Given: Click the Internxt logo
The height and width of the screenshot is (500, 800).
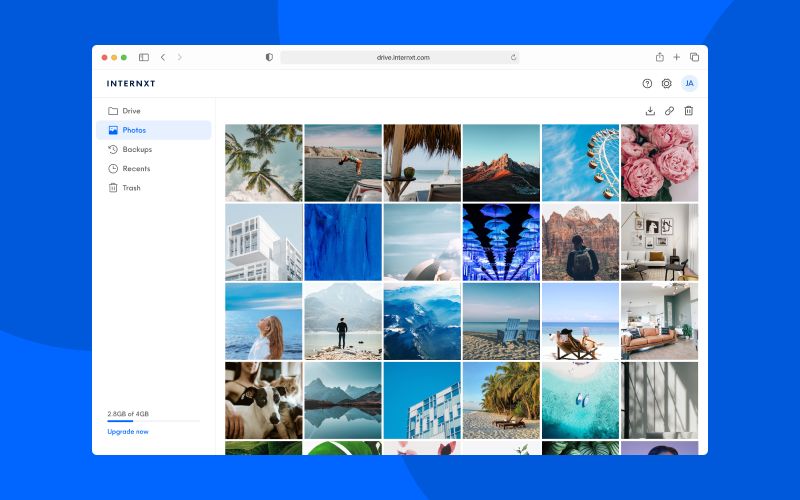Looking at the screenshot, I should tap(131, 84).
